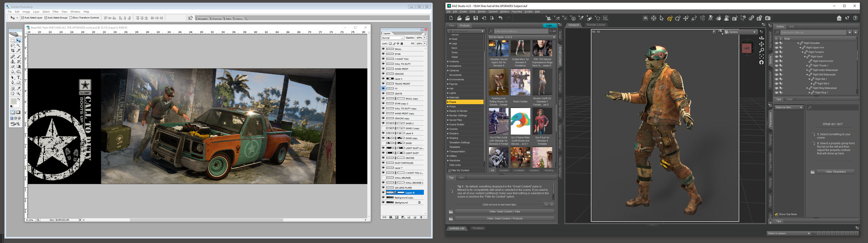Switch to the Render Library tab
Screen dimensions: 868x243
point(596,25)
